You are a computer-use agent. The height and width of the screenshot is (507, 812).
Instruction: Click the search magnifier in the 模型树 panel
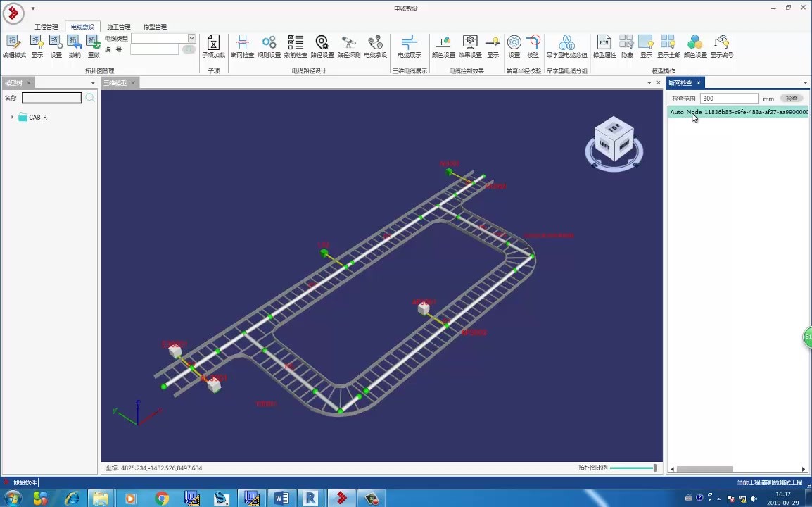coord(89,97)
